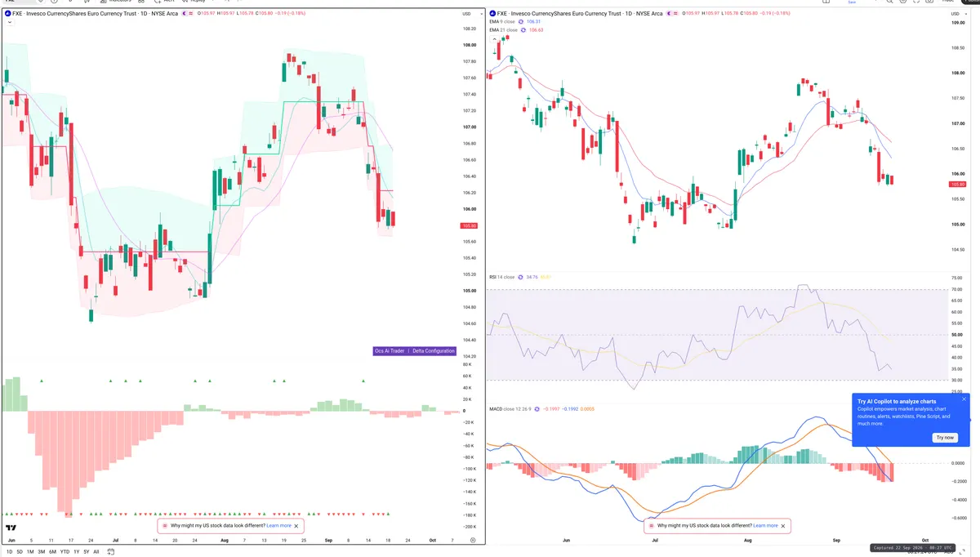Select the 6M time range
980x557 pixels.
pos(52,552)
